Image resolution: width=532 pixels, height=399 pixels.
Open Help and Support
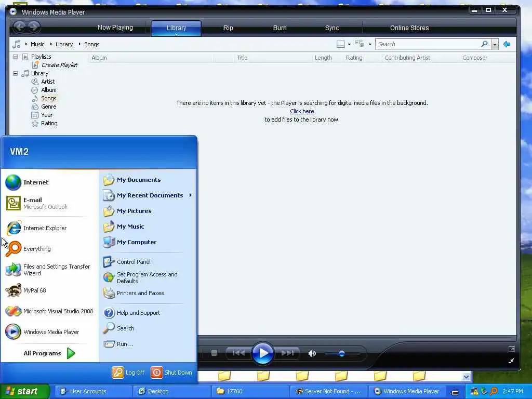tap(148, 313)
